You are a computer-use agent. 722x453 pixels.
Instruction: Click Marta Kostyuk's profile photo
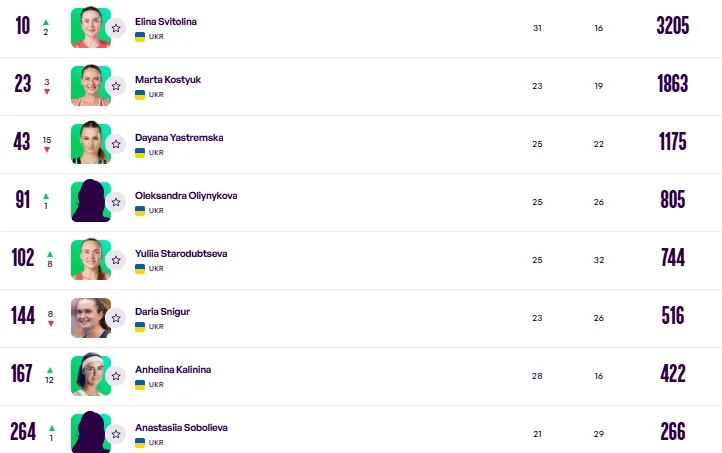coord(88,85)
